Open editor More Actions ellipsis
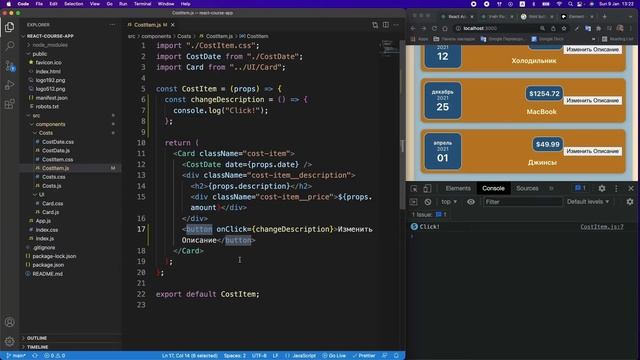This screenshot has width=640, height=360. pyautogui.click(x=396, y=25)
